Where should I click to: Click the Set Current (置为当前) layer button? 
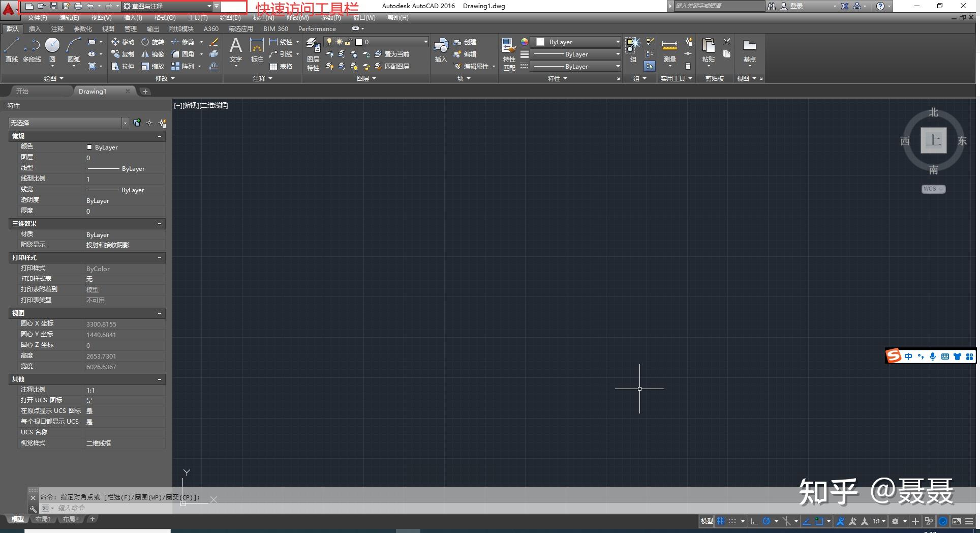tap(392, 54)
